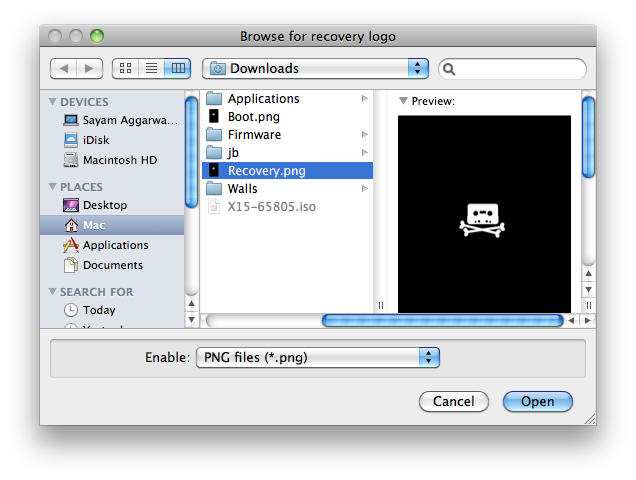Click the horizontal scrollbar in file browser
This screenshot has width=636, height=480.
tap(442, 320)
